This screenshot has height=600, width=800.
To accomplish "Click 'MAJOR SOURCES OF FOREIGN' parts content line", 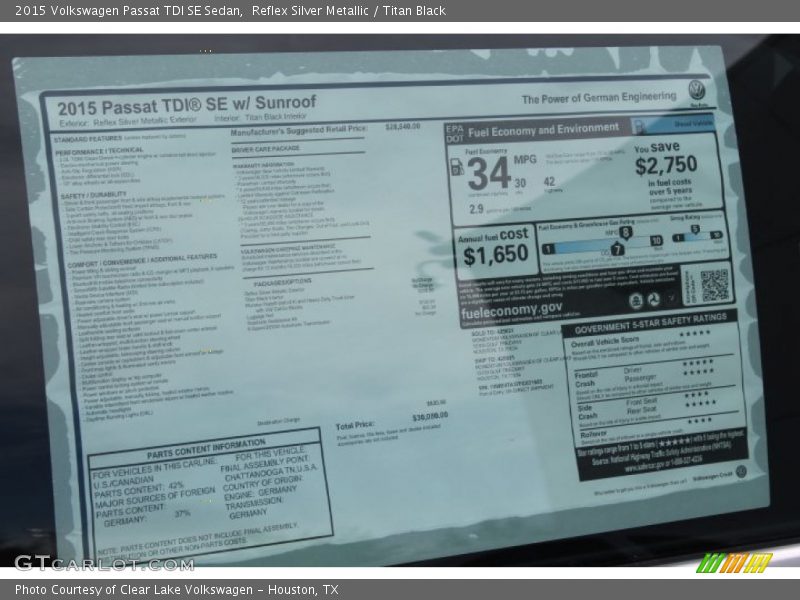I will [155, 497].
